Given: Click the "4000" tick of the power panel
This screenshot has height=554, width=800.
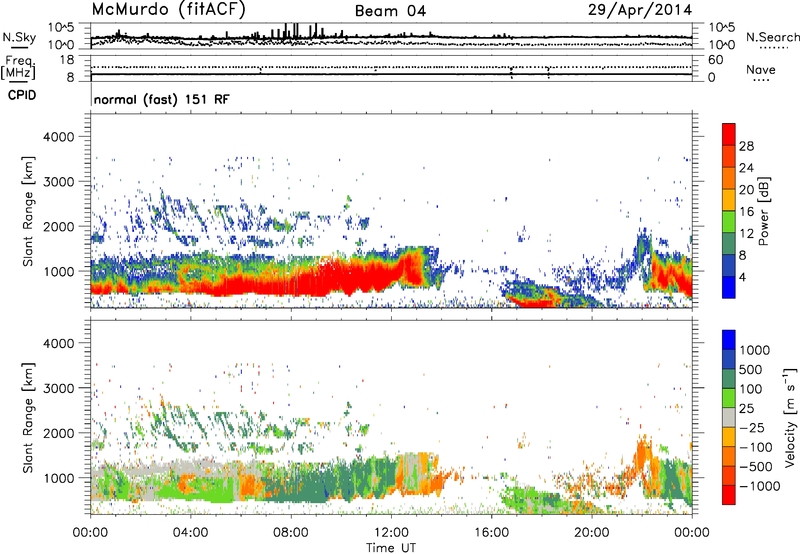Looking at the screenshot, I should (58, 137).
